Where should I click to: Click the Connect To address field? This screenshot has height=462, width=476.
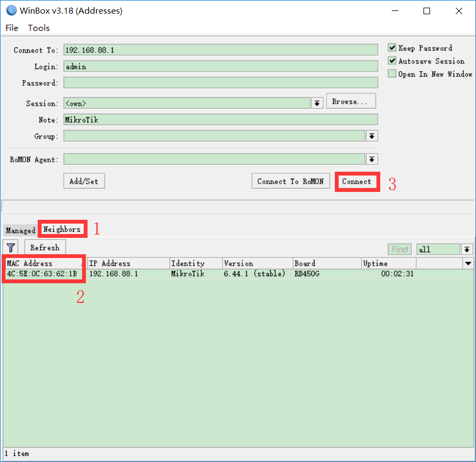click(x=220, y=50)
